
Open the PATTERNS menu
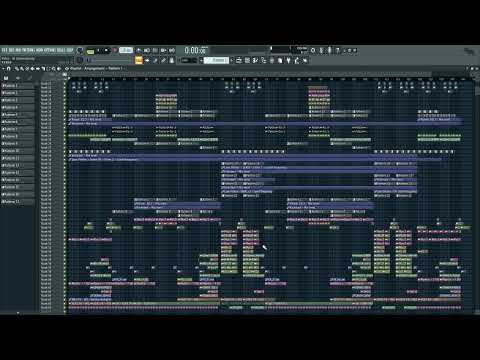(x=28, y=50)
